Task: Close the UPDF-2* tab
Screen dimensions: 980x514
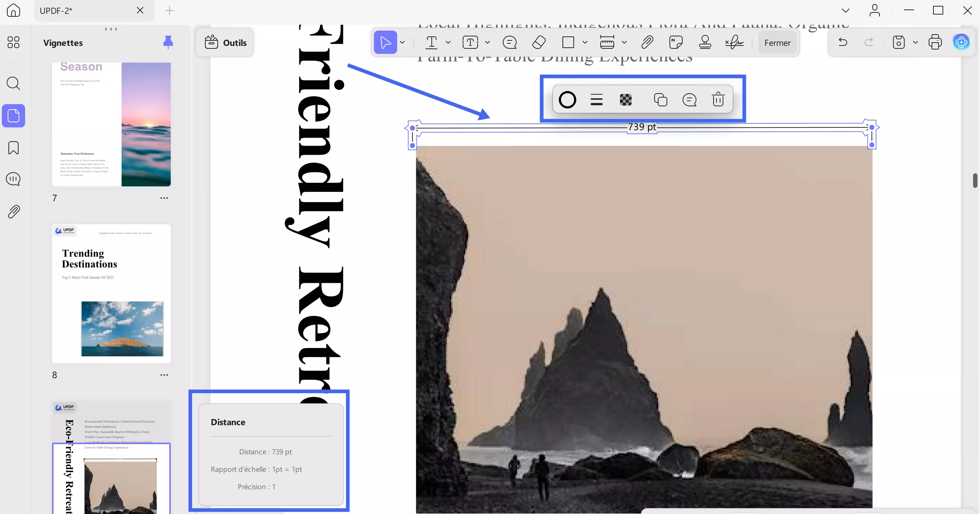Action: [140, 10]
